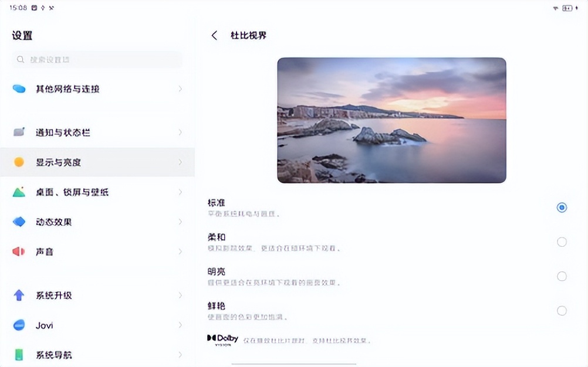
Task: Choose the 明亮 bright mode option
Action: tap(562, 276)
